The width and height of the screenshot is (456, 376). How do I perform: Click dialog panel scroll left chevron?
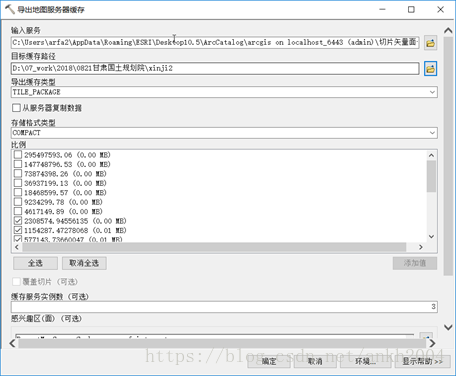[x=12, y=343]
